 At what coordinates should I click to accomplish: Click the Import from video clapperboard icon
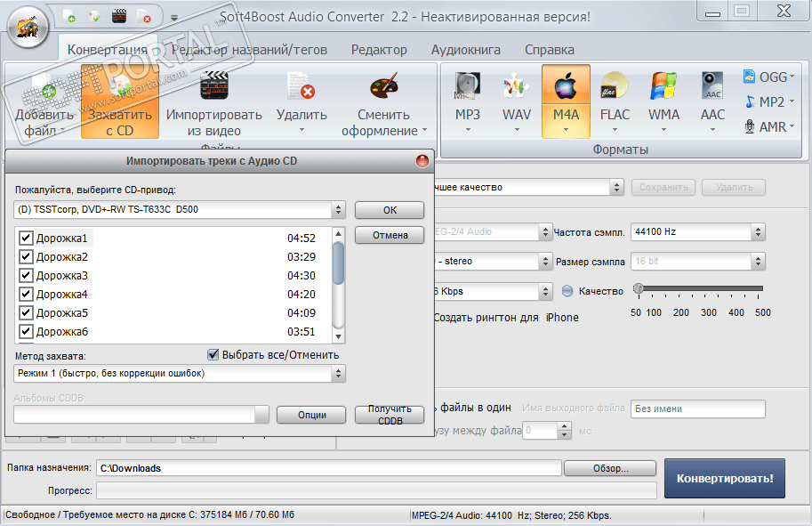pyautogui.click(x=213, y=85)
